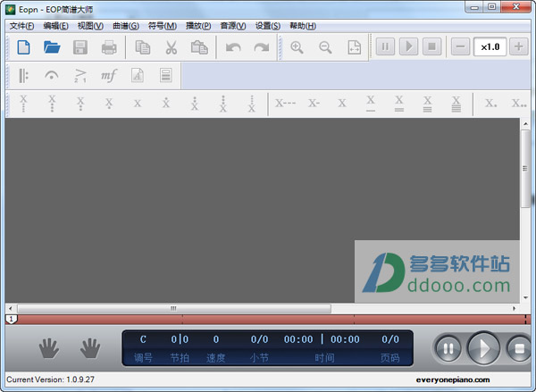Click the horizontal scrollbar right arrow
The width and height of the screenshot is (536, 392).
514,308
